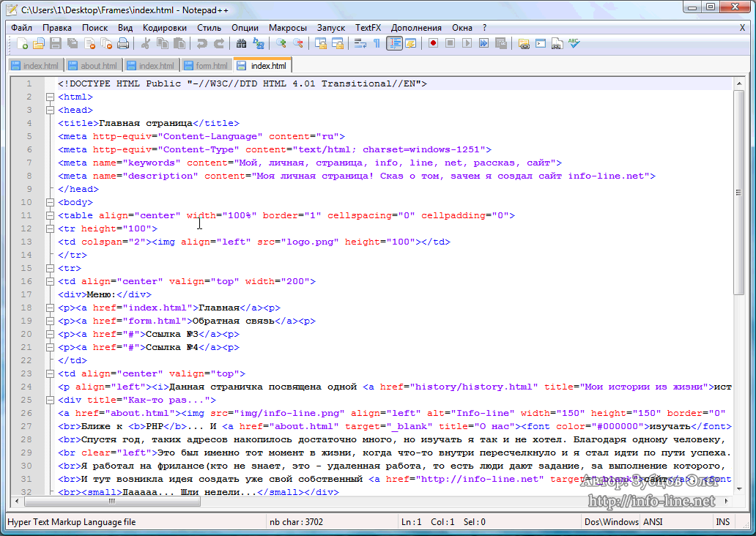Click the New file toolbar icon

pyautogui.click(x=23, y=44)
